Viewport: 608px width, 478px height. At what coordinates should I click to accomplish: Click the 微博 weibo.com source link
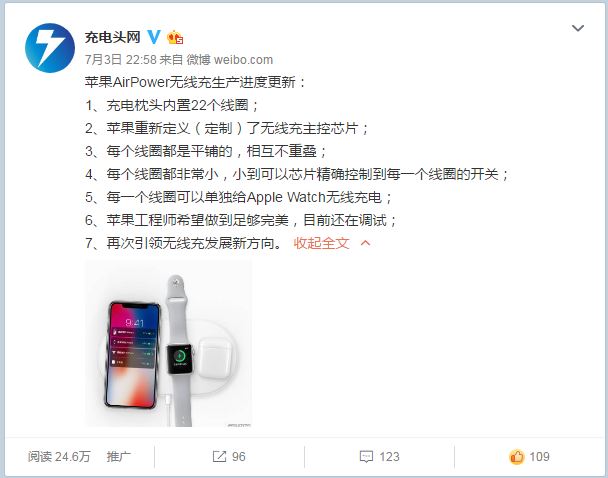230,60
